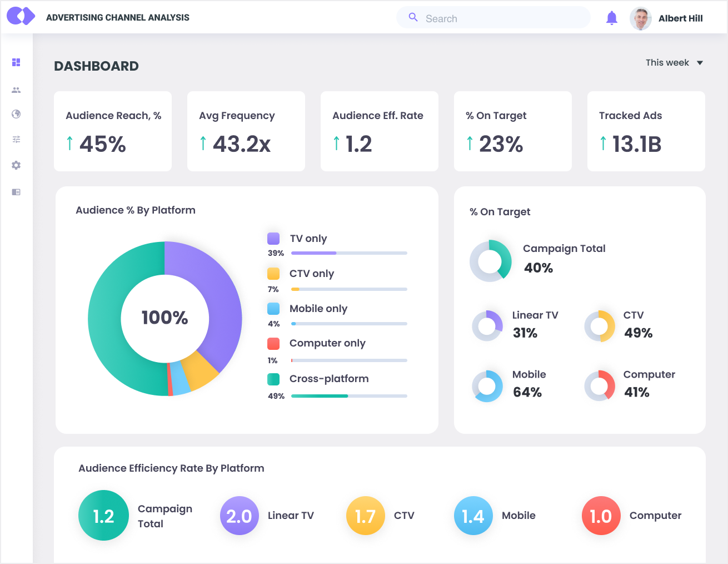Click the Cross-platform progress bar

(x=349, y=396)
